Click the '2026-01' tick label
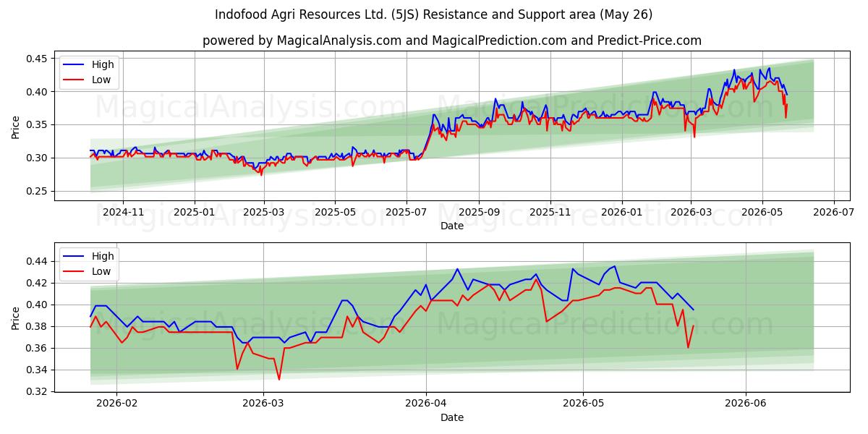 click(621, 212)
